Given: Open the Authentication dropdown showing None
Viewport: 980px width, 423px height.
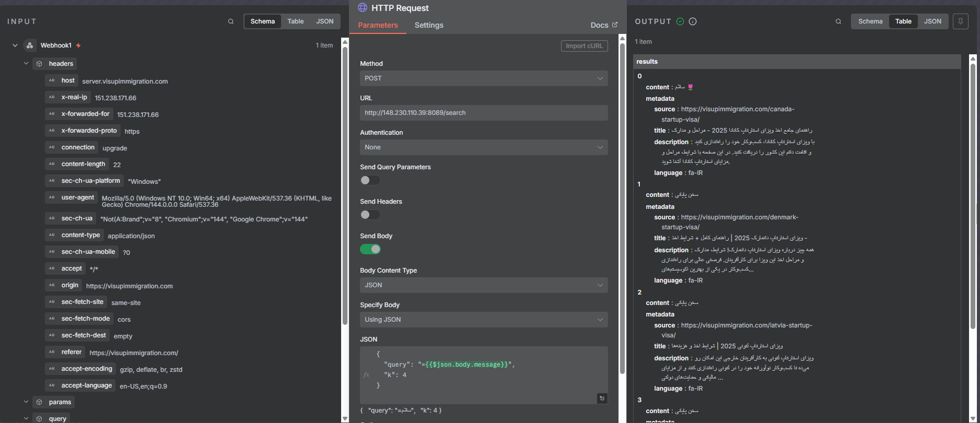Looking at the screenshot, I should point(484,147).
